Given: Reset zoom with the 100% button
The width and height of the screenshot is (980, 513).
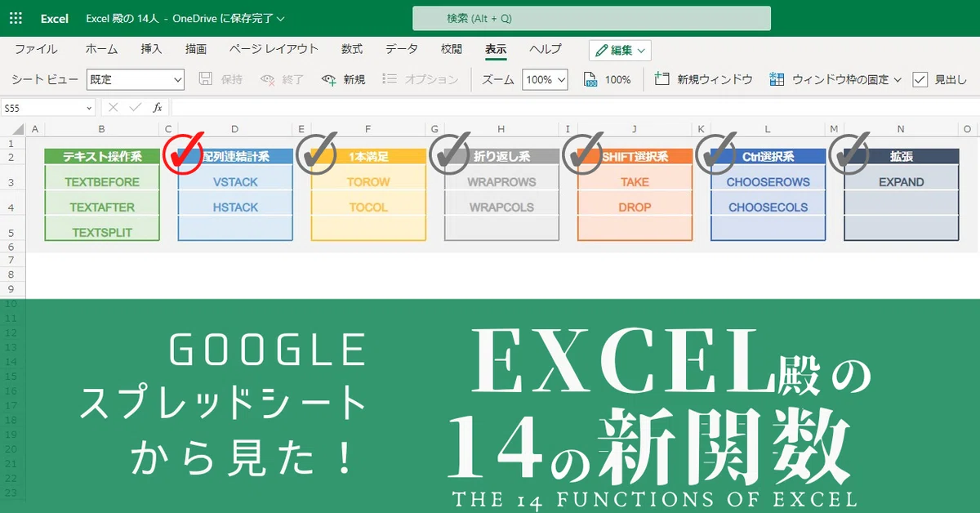Looking at the screenshot, I should pos(607,79).
